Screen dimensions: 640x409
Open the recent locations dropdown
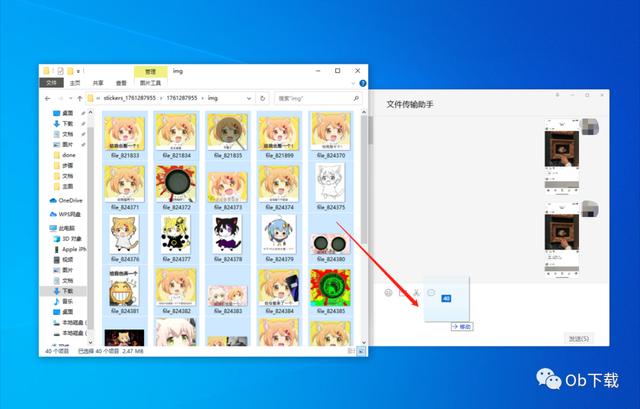click(70, 98)
